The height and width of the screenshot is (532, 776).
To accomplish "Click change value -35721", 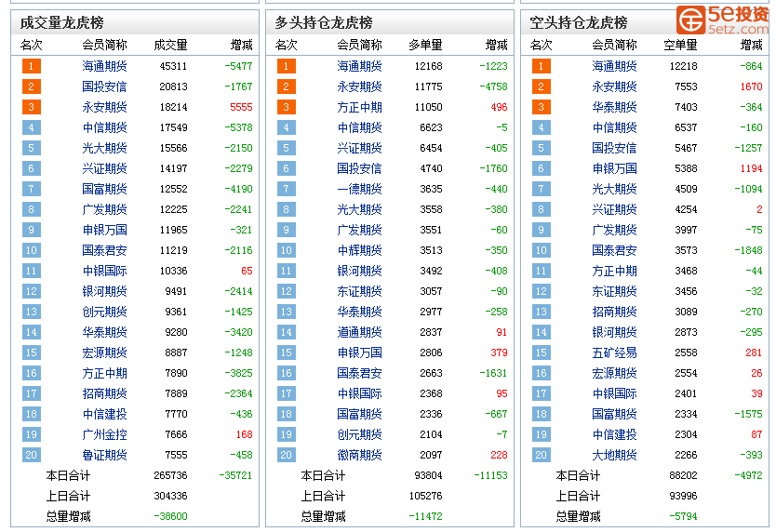I will tap(235, 475).
